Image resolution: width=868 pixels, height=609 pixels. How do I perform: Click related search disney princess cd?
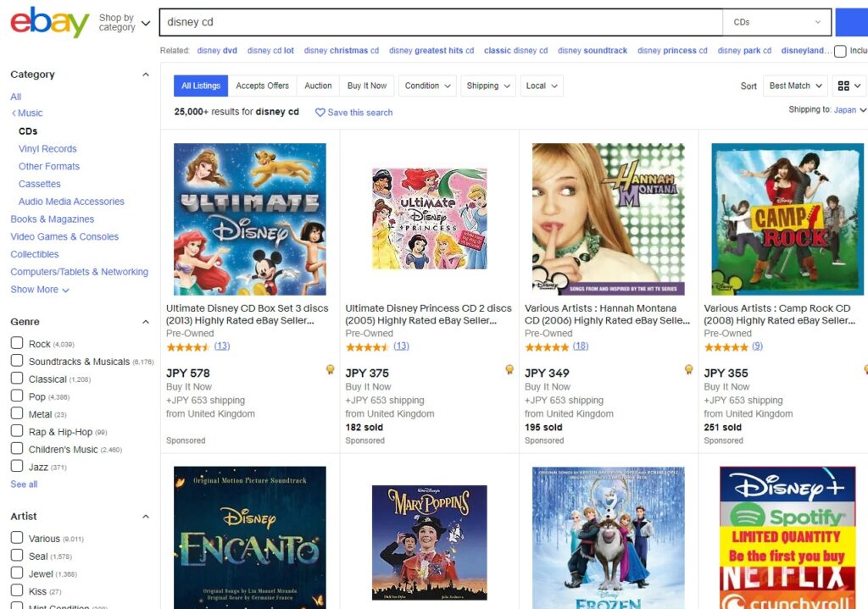click(x=672, y=50)
